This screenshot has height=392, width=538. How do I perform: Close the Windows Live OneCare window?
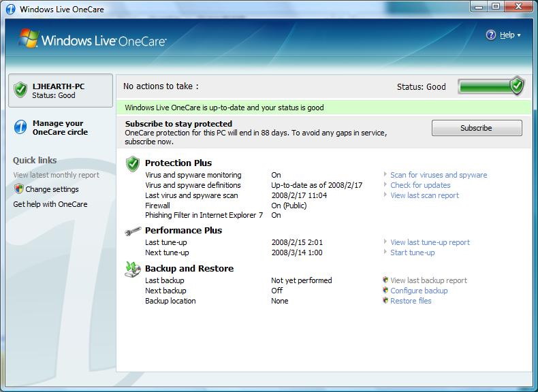[519, 7]
